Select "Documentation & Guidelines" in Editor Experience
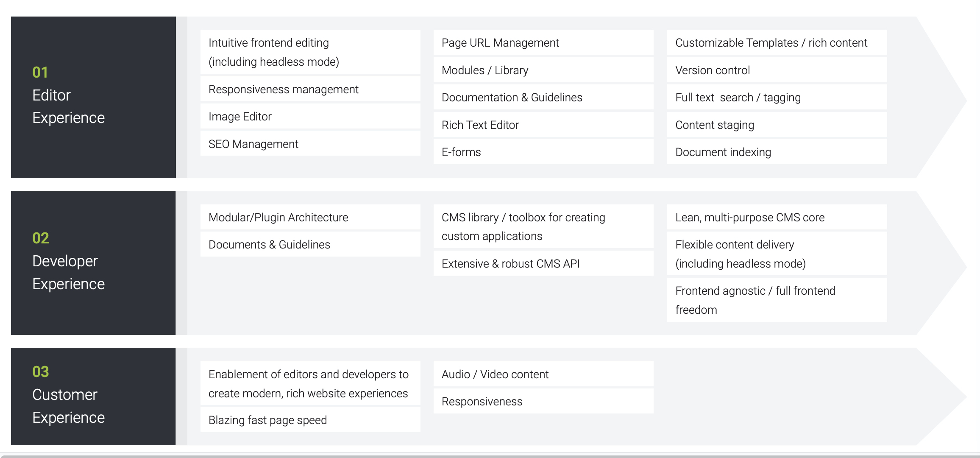The width and height of the screenshot is (980, 458). coord(543,97)
